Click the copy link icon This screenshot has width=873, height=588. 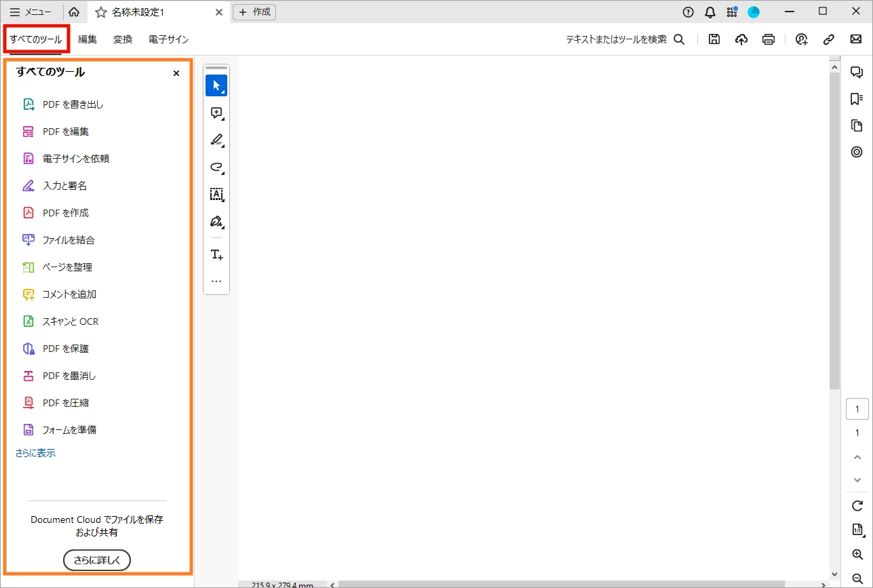coord(829,39)
